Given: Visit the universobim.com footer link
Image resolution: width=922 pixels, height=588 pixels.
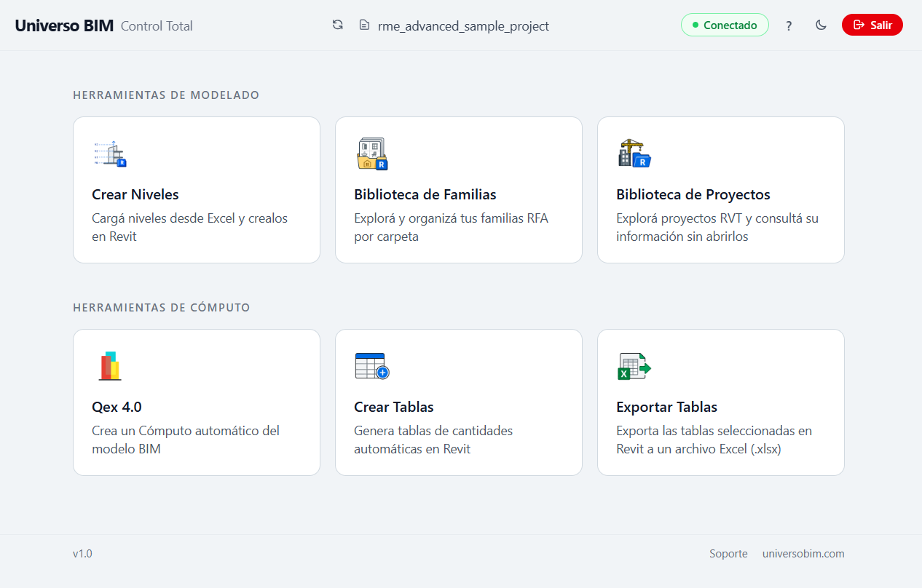Looking at the screenshot, I should [x=803, y=554].
